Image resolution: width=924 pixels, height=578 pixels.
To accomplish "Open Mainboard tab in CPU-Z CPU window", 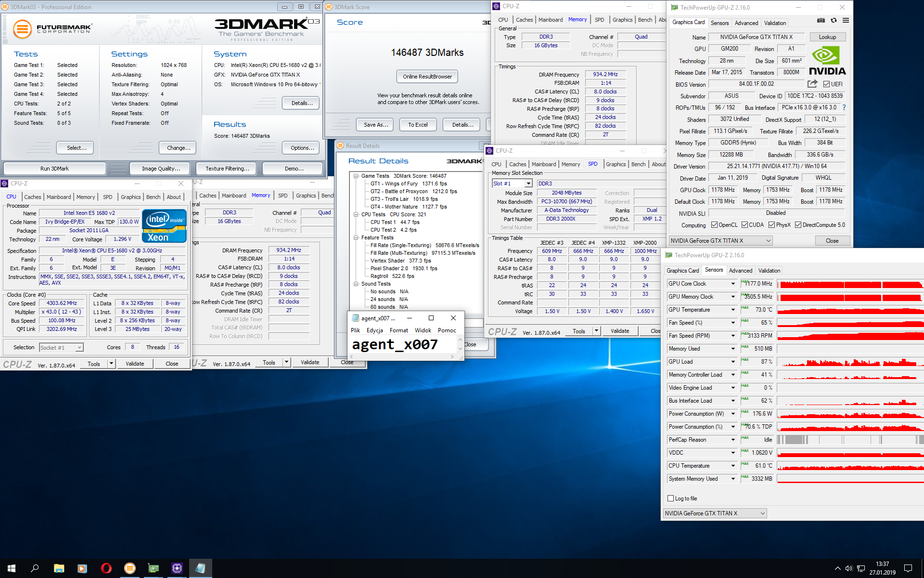I will (x=59, y=197).
